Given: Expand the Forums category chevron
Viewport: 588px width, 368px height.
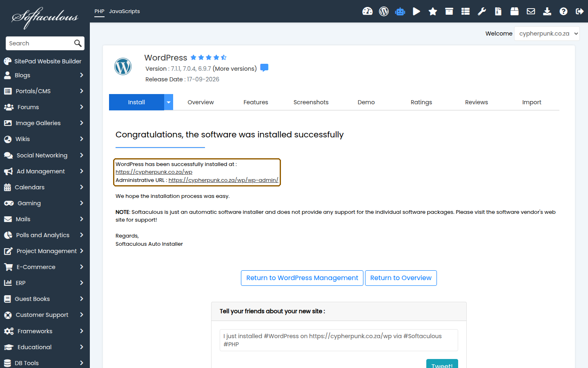Looking at the screenshot, I should coord(82,107).
